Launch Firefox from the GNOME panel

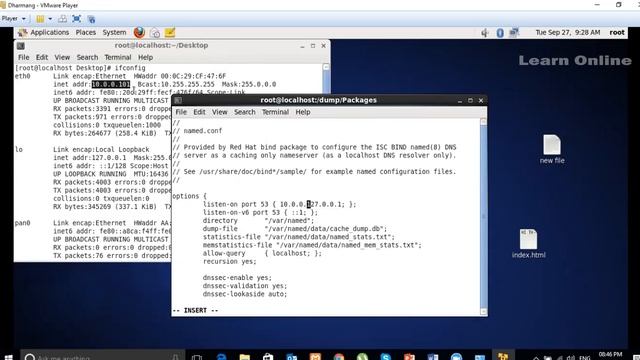coord(139,32)
